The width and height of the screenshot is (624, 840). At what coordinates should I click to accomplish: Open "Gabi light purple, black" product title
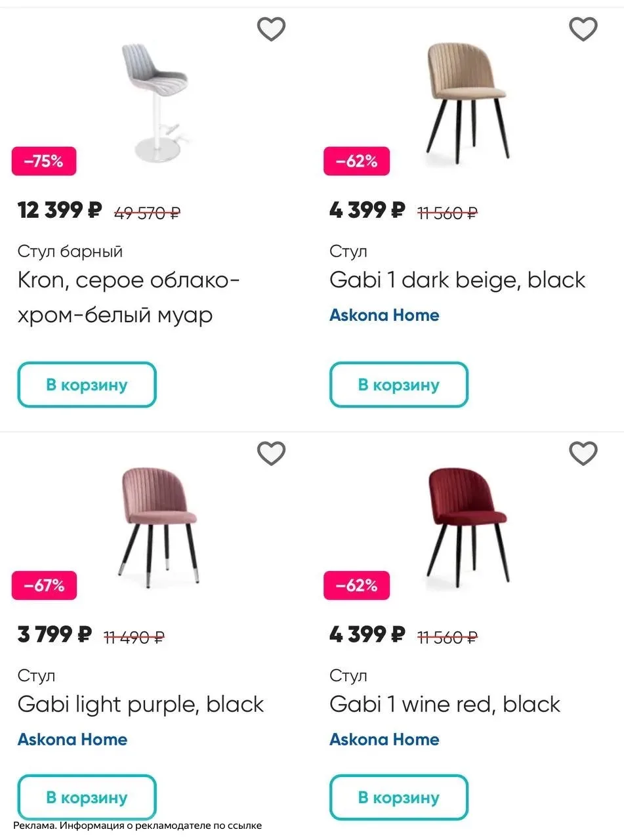(140, 704)
